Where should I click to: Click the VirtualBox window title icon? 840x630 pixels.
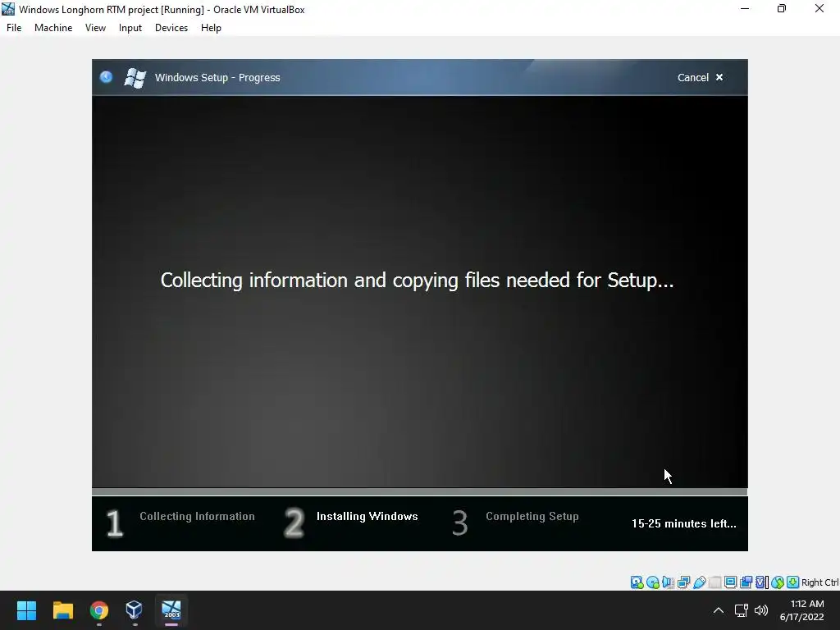point(8,9)
